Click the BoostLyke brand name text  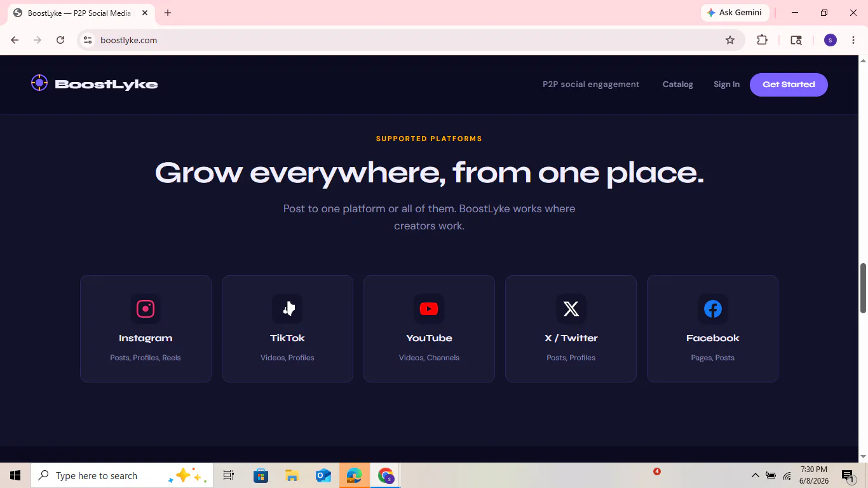coord(106,85)
